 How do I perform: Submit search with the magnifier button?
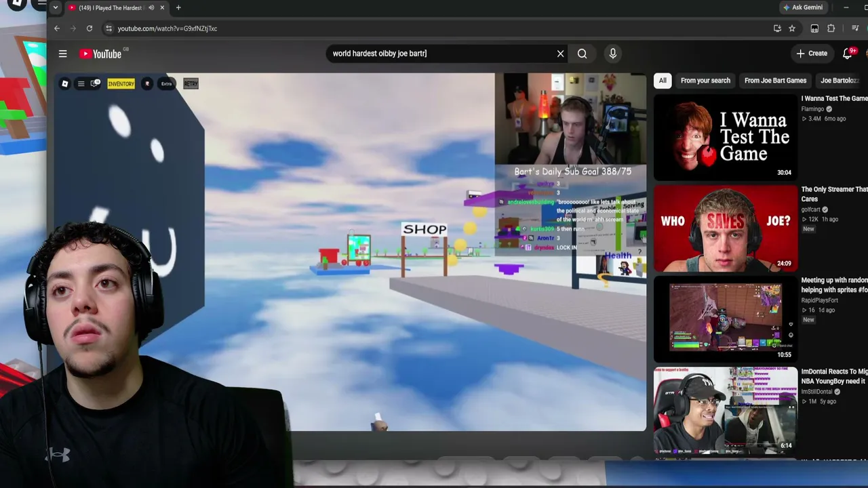tap(582, 54)
